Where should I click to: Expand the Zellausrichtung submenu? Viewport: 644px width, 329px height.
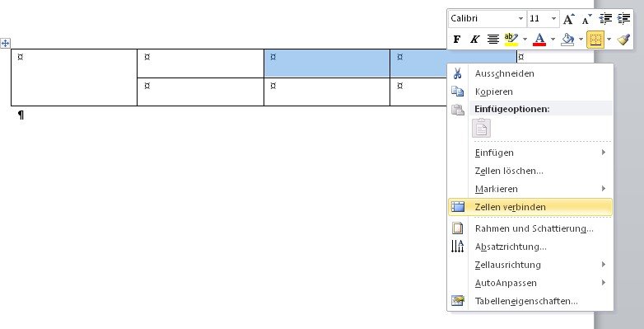[x=530, y=265]
